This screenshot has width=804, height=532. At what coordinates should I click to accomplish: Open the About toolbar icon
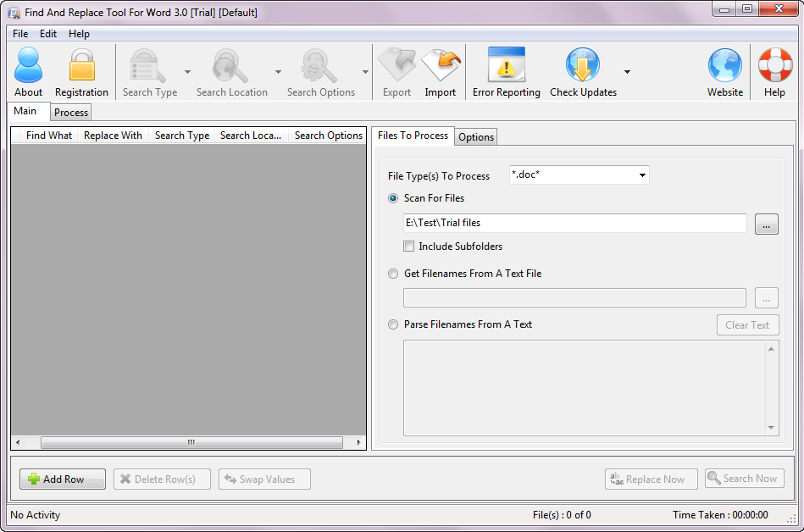coord(28,66)
